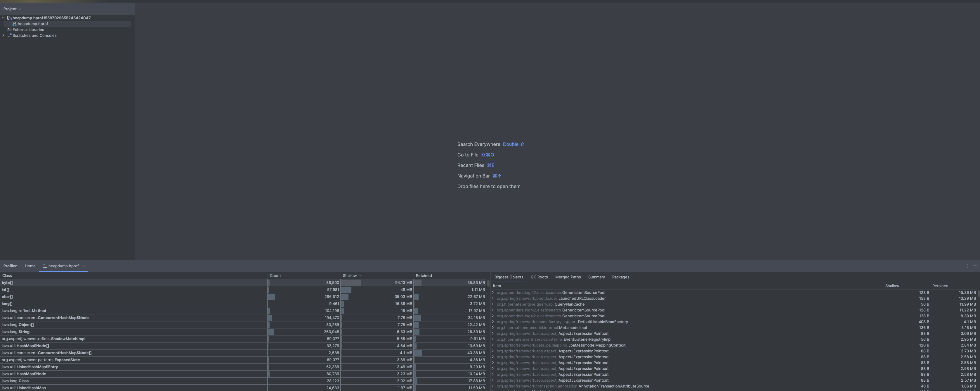Open the Merged Paths tab
Screen dimensions: 980x391
[x=568, y=277]
